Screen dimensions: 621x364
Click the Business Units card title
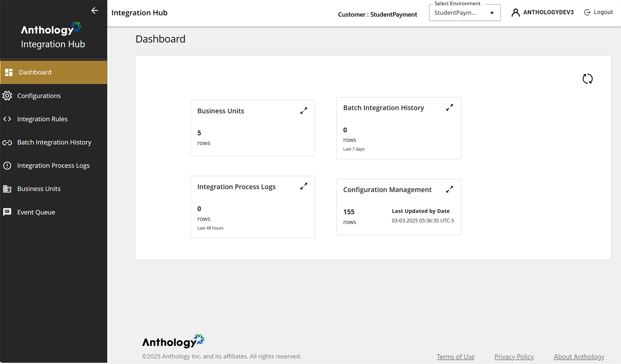click(220, 111)
